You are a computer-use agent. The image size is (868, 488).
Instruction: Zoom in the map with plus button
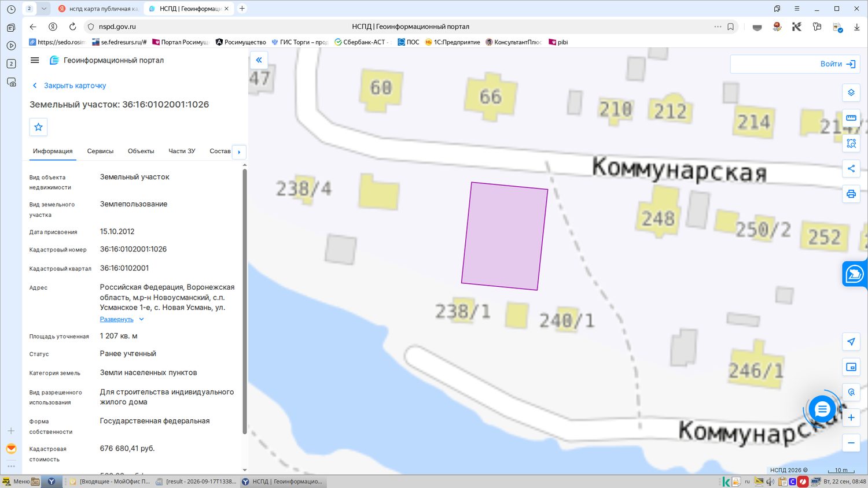coord(851,417)
